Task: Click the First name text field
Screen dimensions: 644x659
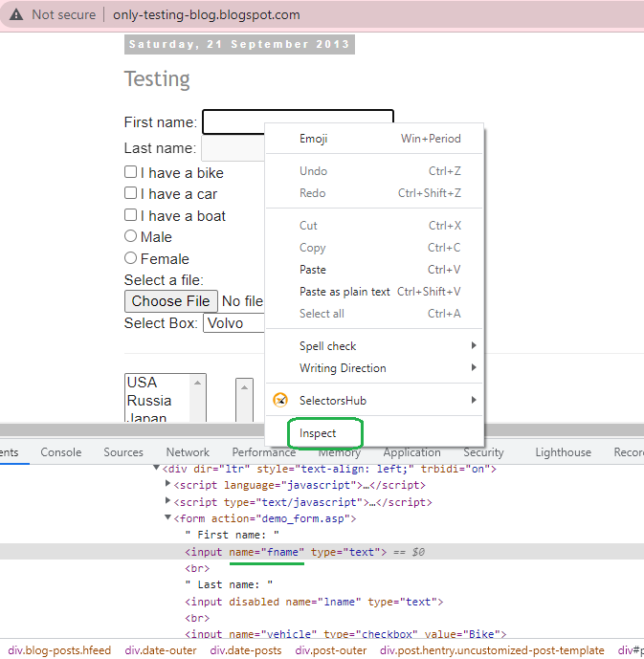Action: (298, 121)
